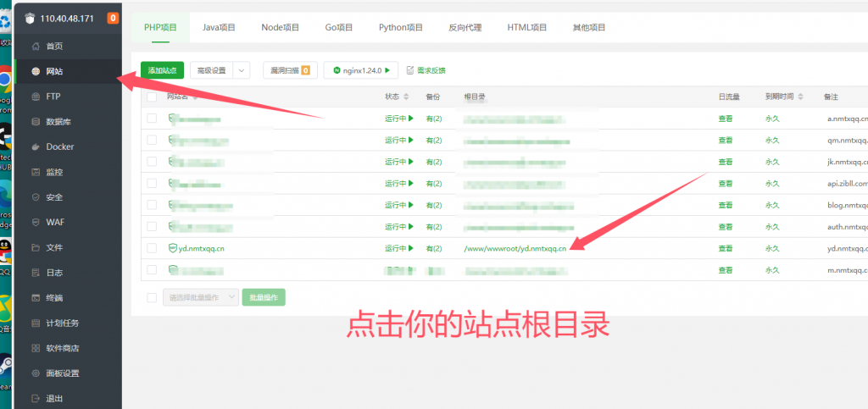868x409 pixels.
Task: Open the /www/wwwroot/yd.nmtxqq.cn root directory link
Action: pyautogui.click(x=515, y=248)
